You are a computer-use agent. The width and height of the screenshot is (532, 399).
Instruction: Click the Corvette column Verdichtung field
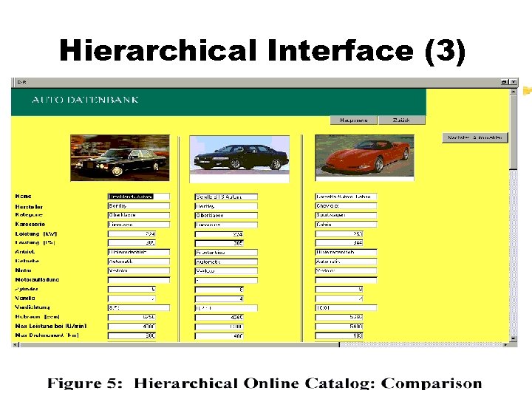coord(346,307)
